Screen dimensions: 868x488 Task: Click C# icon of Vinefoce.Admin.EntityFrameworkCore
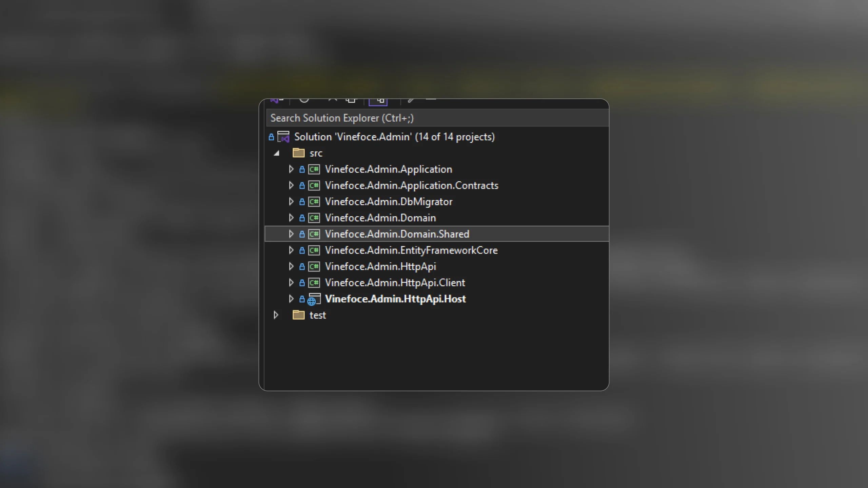pyautogui.click(x=314, y=250)
